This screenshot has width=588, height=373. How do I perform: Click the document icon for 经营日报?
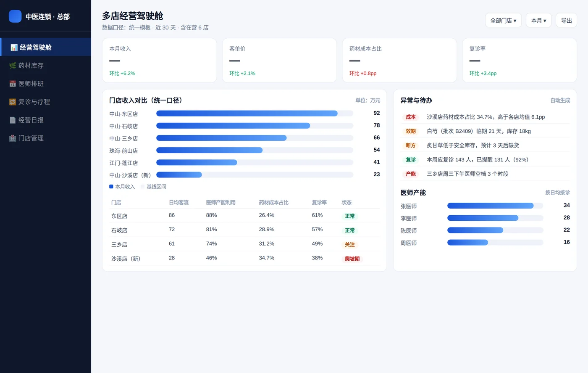[x=13, y=120]
